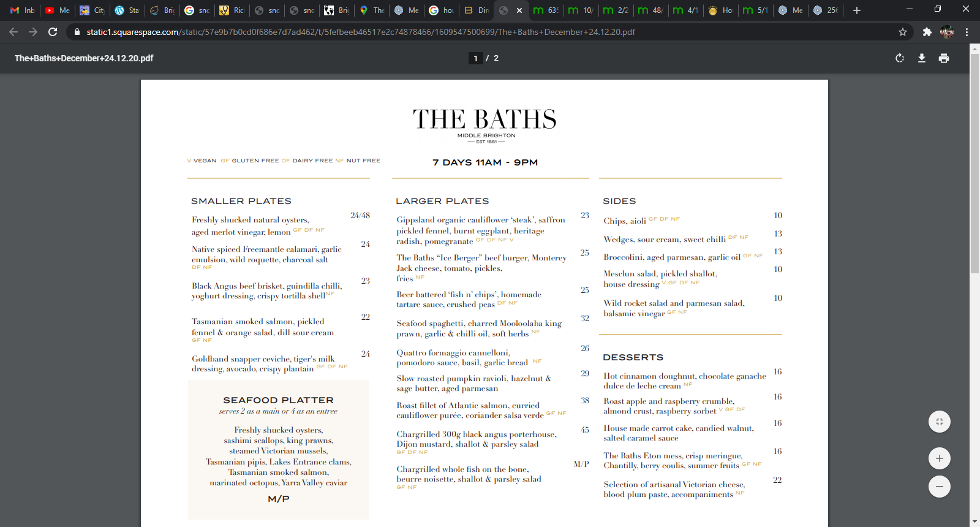This screenshot has height=527, width=980.
Task: Reload the current page
Action: coord(53,32)
